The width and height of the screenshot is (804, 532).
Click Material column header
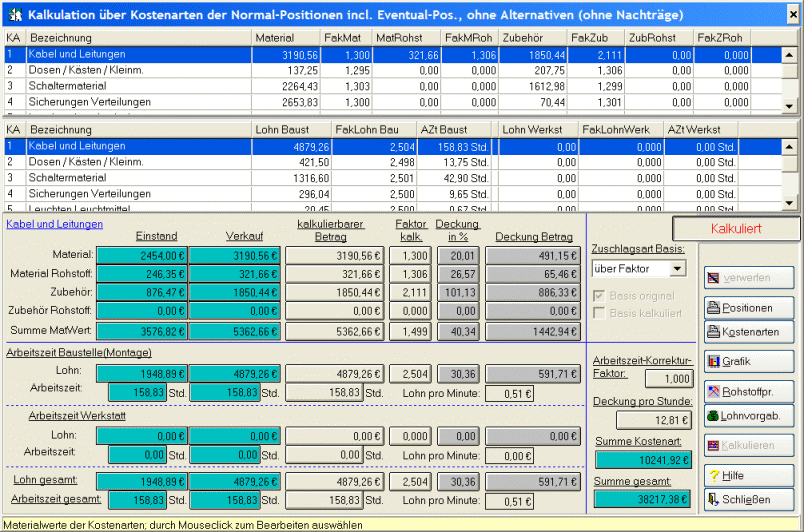286,38
